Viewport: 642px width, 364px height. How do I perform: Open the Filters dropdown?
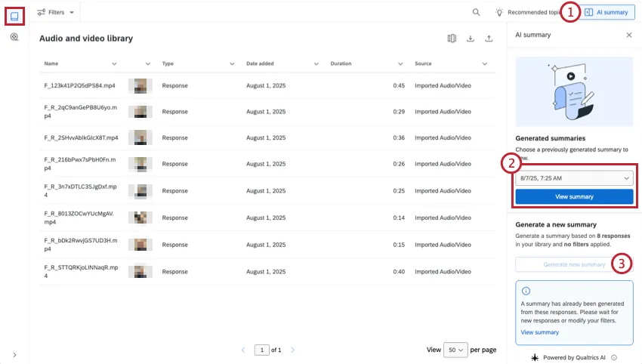tap(56, 12)
